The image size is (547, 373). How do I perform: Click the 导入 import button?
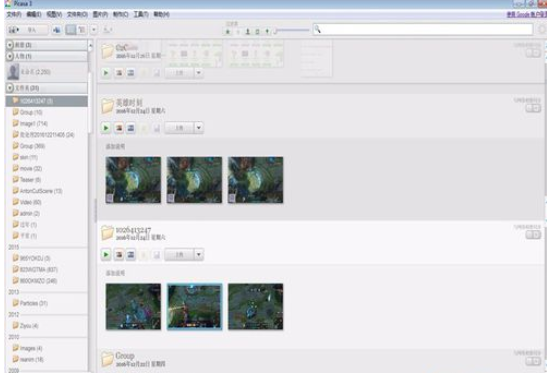tap(28, 30)
